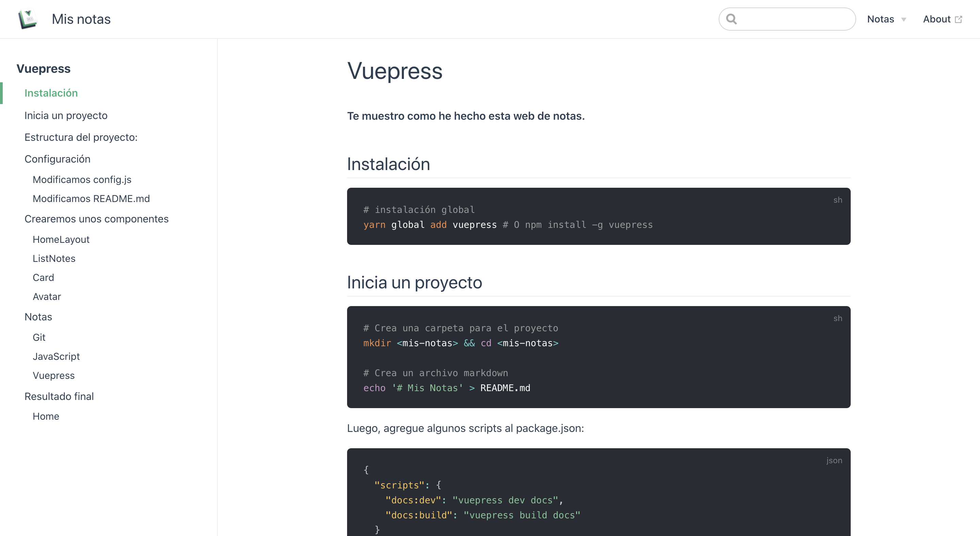Viewport: 980px width, 536px height.
Task: Click the Instalación heading in the content
Action: (388, 164)
